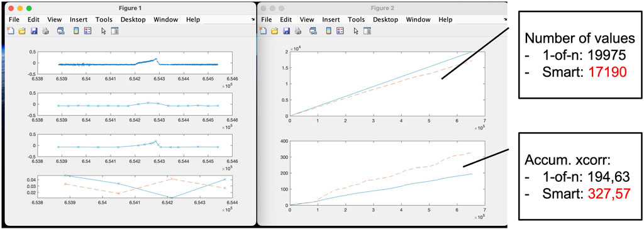Click dock arrow at Figure 1 menu bar end
644x229 pixels.
[x=253, y=20]
